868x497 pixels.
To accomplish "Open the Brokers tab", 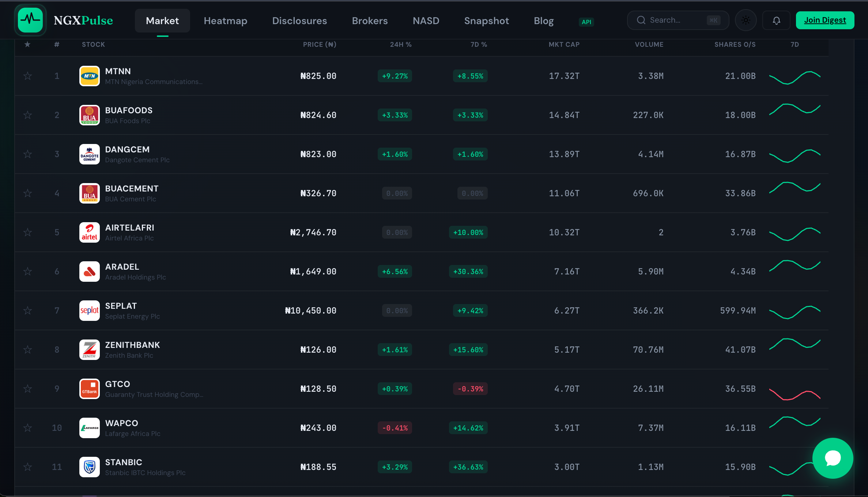I will (370, 21).
